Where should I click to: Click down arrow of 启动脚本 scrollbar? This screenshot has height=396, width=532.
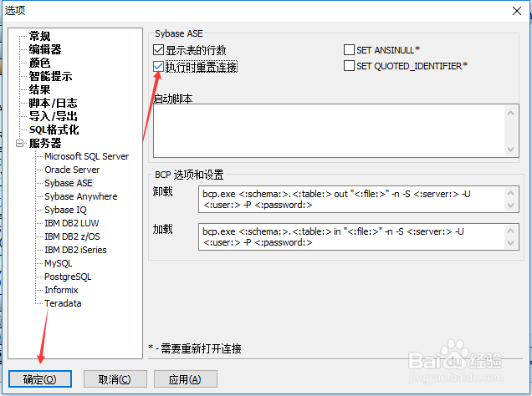pyautogui.click(x=510, y=150)
